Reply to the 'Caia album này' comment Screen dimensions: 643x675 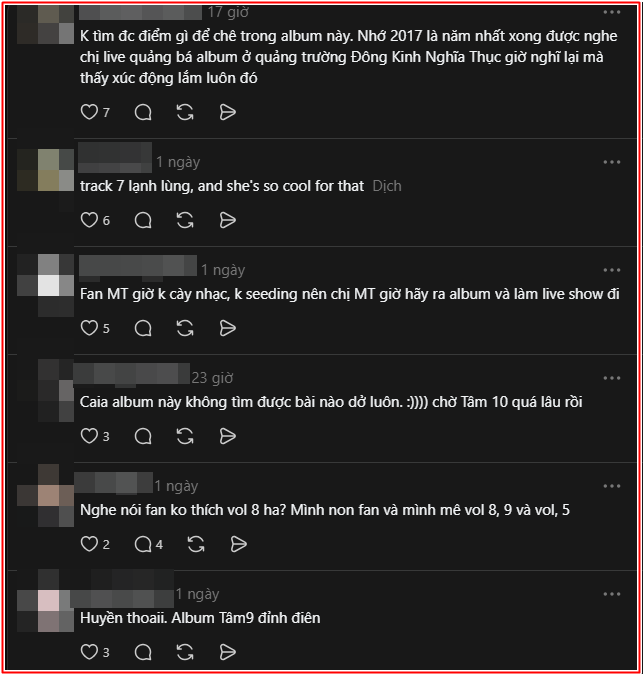point(143,436)
